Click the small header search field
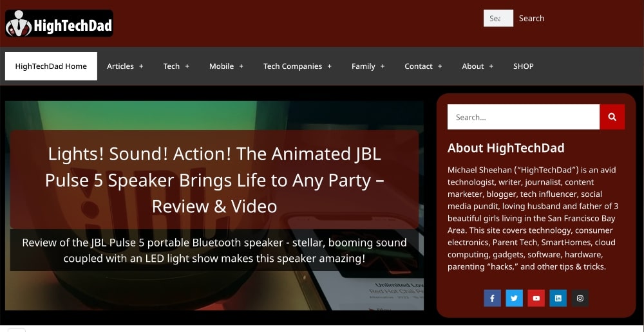 498,19
